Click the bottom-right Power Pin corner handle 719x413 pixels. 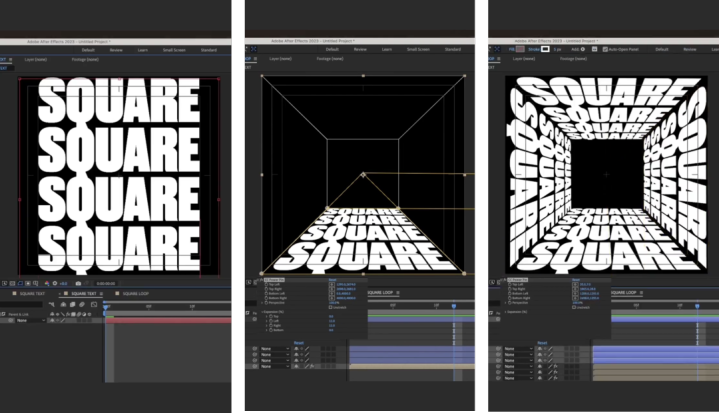(x=465, y=272)
